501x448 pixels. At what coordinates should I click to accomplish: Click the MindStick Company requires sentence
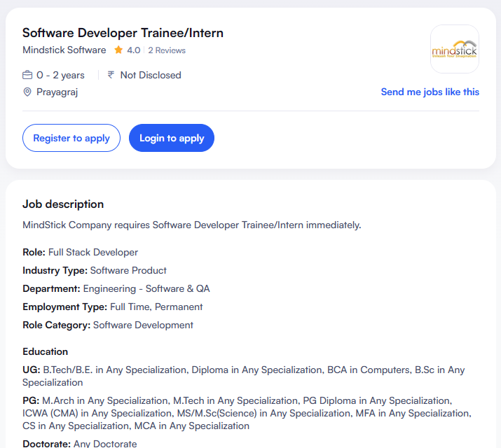pyautogui.click(x=192, y=225)
